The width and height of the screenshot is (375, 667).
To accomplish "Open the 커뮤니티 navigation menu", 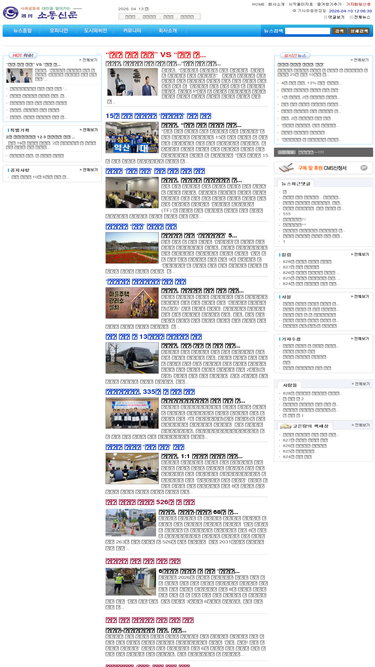I will (132, 31).
